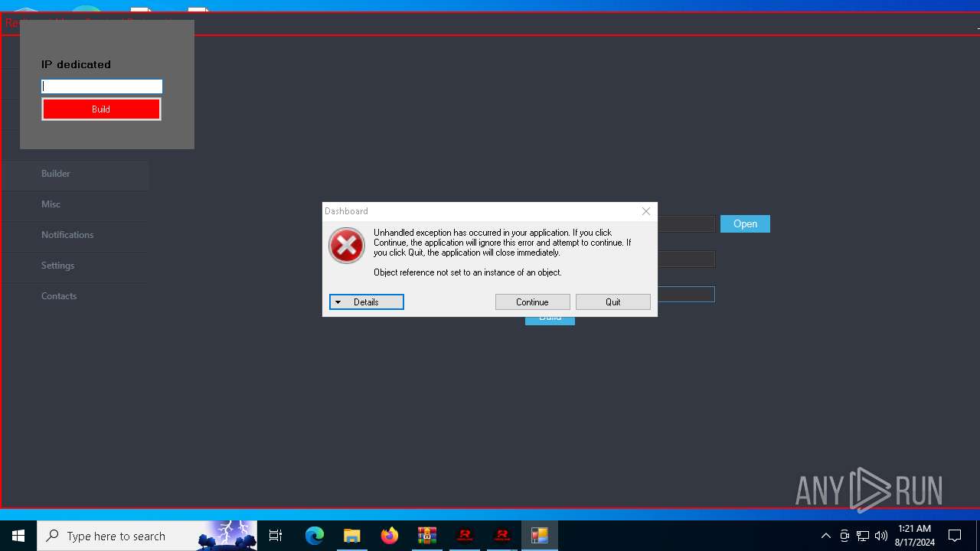The width and height of the screenshot is (980, 551).
Task: Expand the Details dropdown in error dialog
Action: click(367, 302)
